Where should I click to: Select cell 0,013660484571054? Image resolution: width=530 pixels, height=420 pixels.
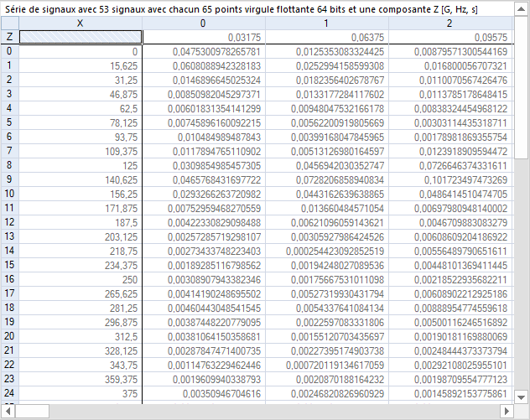pos(327,208)
